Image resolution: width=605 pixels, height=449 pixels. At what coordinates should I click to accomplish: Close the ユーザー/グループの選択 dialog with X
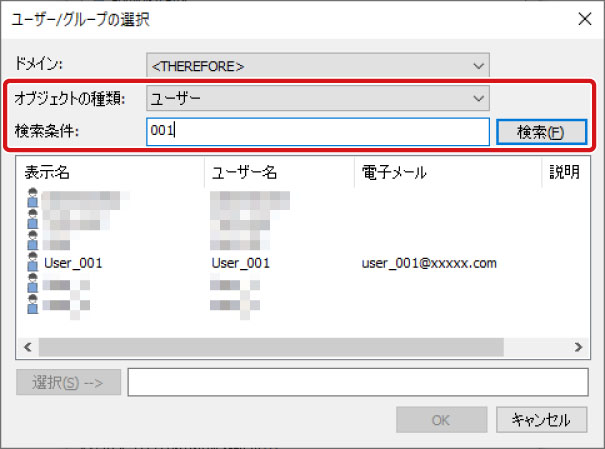tap(584, 17)
